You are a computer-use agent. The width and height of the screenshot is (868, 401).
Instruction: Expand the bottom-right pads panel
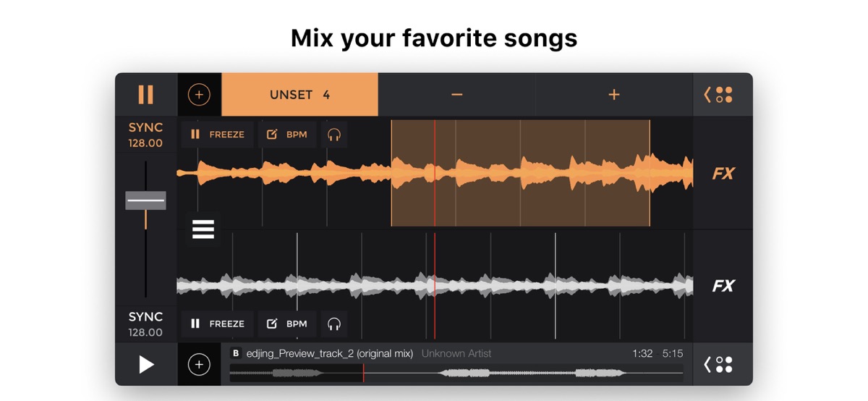pyautogui.click(x=718, y=364)
